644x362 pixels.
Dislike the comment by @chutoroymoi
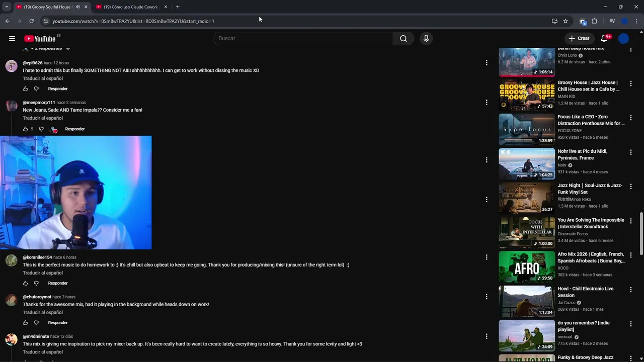(x=36, y=323)
